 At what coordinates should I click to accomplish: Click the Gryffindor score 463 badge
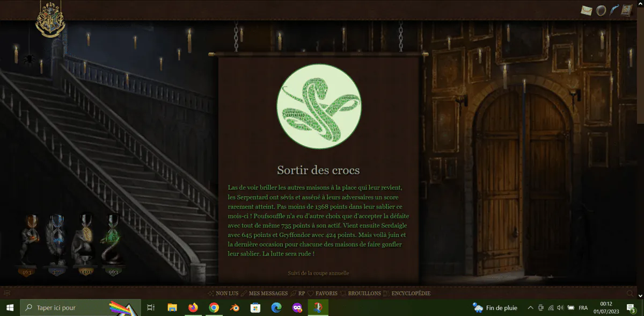27,272
